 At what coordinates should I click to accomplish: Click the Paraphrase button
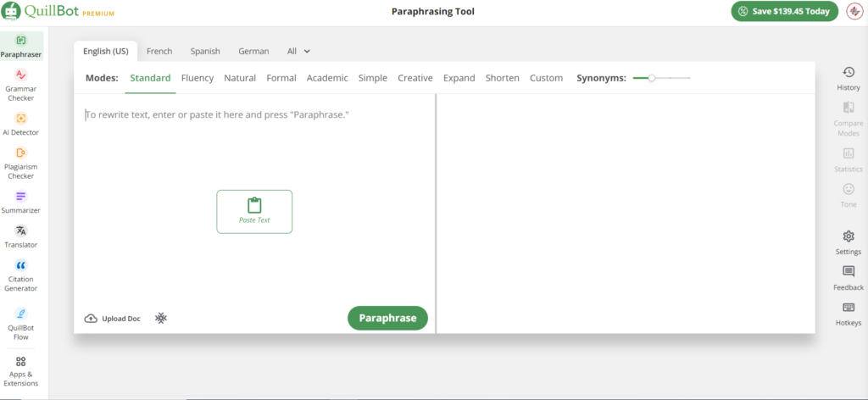pos(387,318)
